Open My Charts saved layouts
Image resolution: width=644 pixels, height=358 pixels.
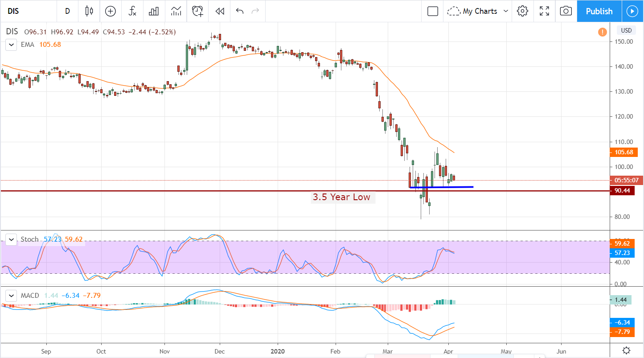pyautogui.click(x=473, y=11)
